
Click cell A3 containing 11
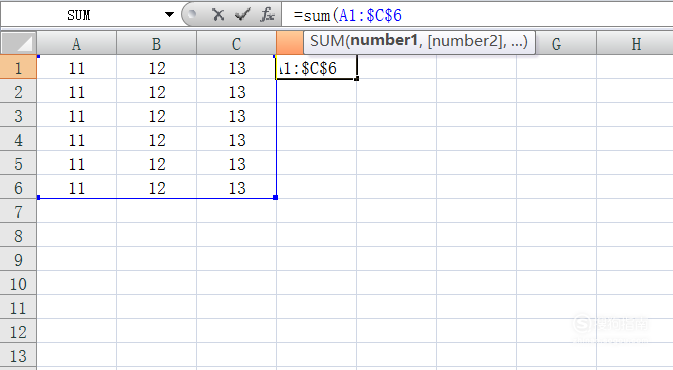(76, 116)
